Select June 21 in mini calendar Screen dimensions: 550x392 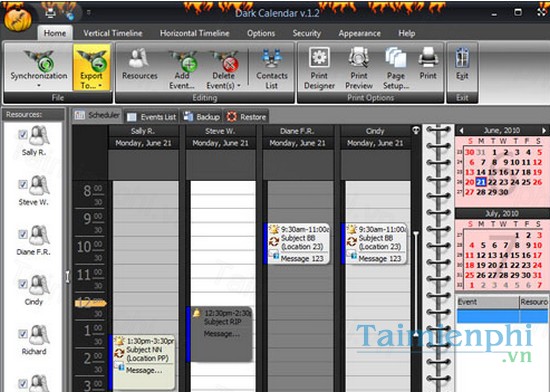481,182
